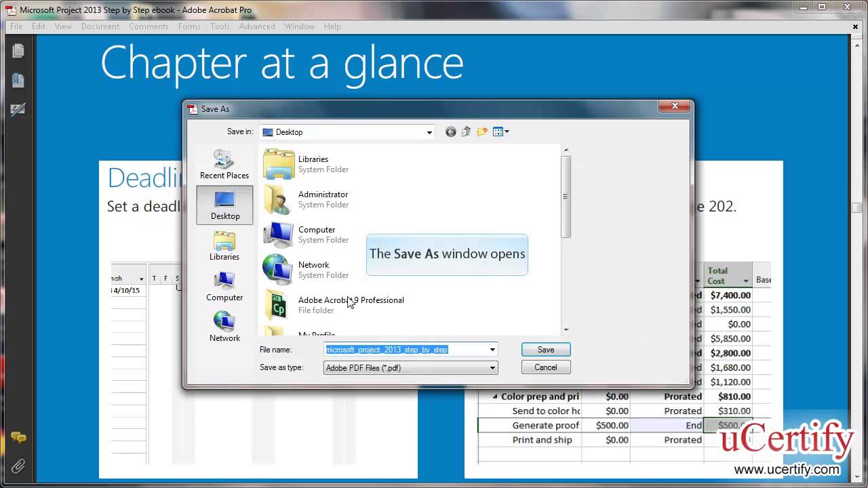Expand the File name history dropdown
Image resolution: width=868 pixels, height=488 pixels.
pyautogui.click(x=492, y=350)
